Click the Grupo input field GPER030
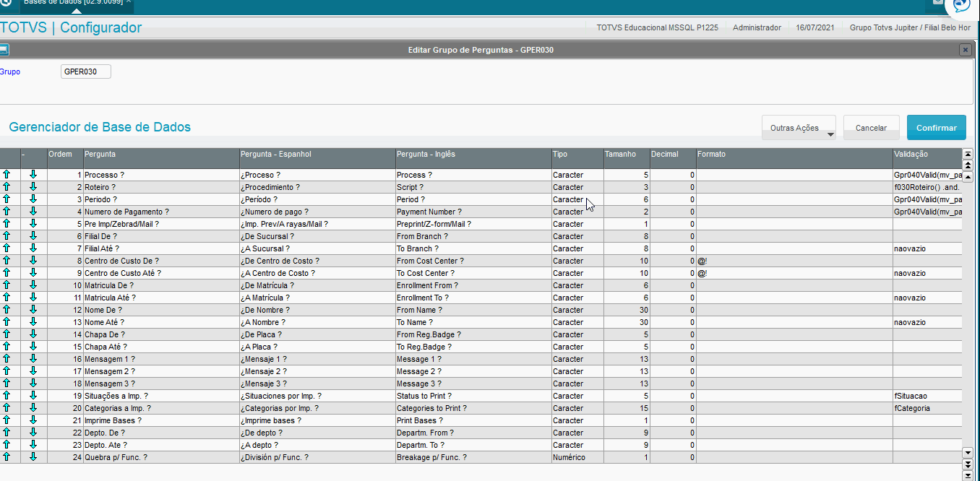The width and height of the screenshot is (980, 481). click(86, 71)
